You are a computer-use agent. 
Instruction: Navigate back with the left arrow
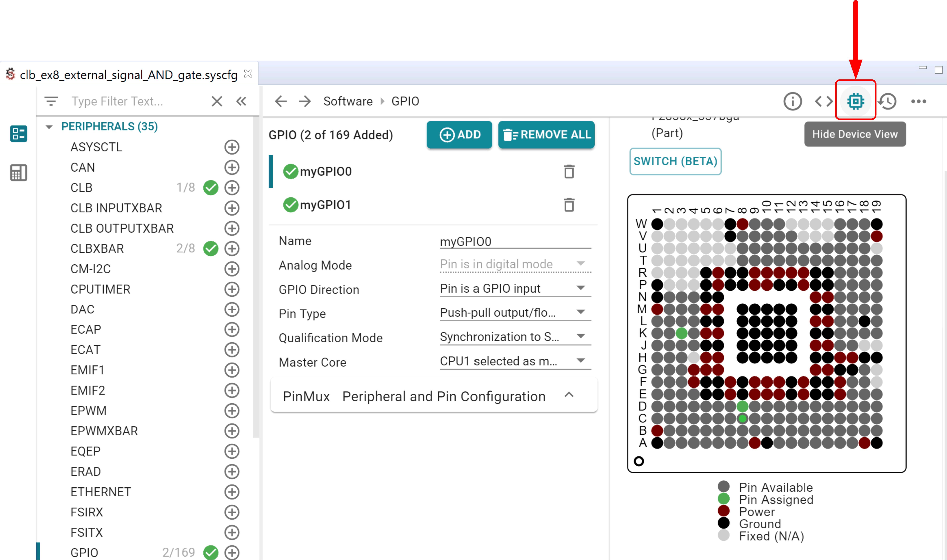tap(280, 101)
